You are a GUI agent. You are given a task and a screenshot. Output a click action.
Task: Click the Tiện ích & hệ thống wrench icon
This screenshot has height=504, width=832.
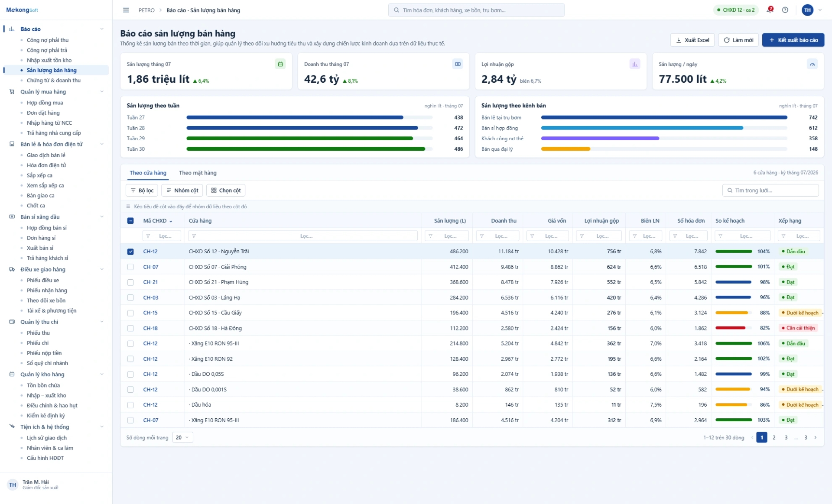12,427
